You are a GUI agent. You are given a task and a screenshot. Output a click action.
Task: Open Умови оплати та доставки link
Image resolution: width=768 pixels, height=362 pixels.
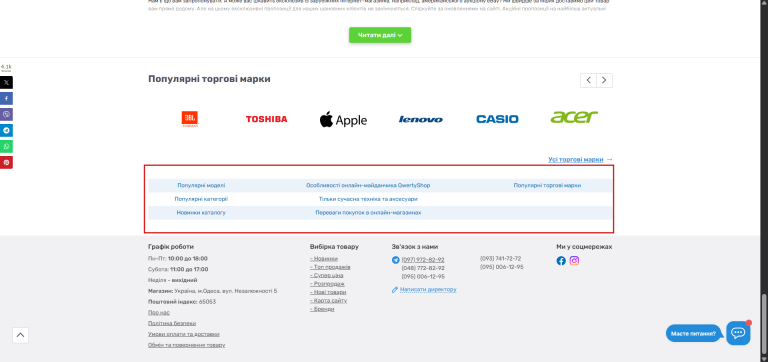pyautogui.click(x=184, y=334)
